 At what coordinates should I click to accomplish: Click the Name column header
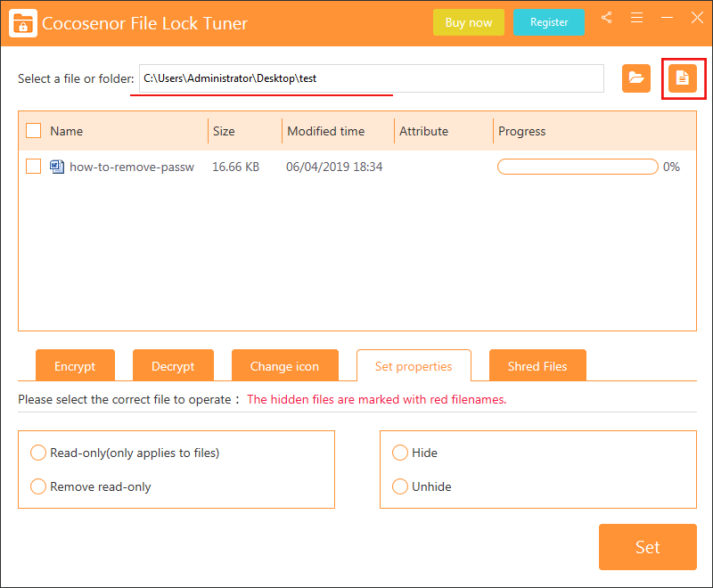point(66,131)
